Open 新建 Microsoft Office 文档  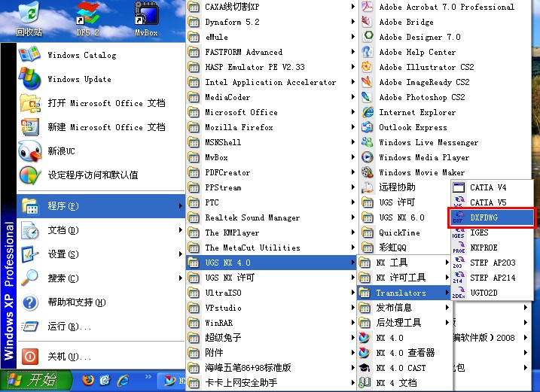pos(101,127)
